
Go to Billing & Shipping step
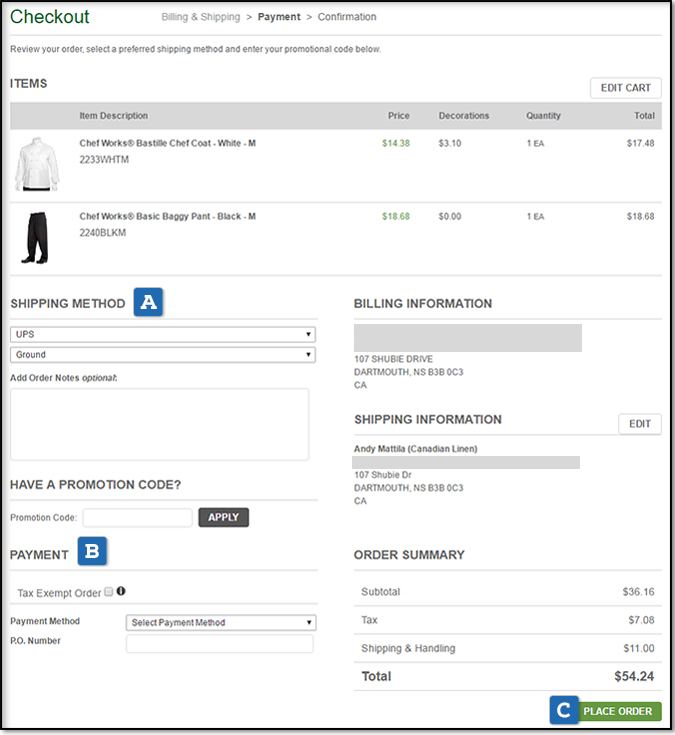coord(200,17)
